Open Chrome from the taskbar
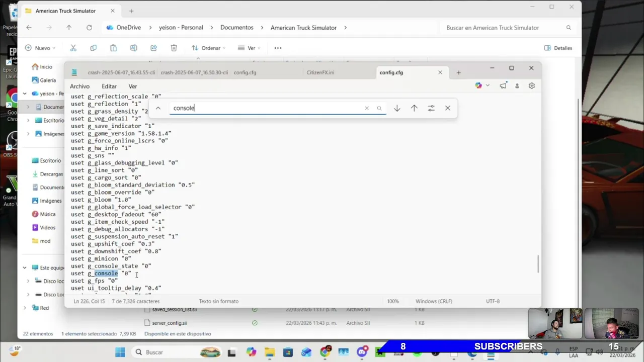 (325, 352)
